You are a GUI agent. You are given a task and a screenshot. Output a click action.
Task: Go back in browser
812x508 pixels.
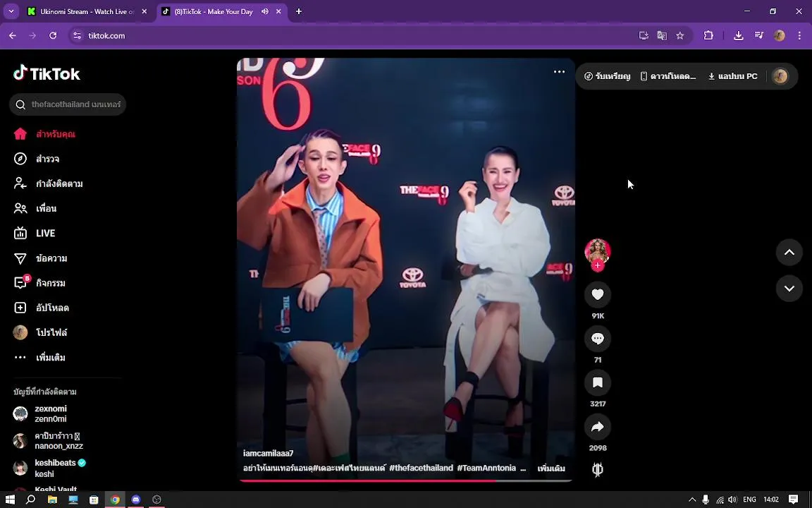[13, 36]
